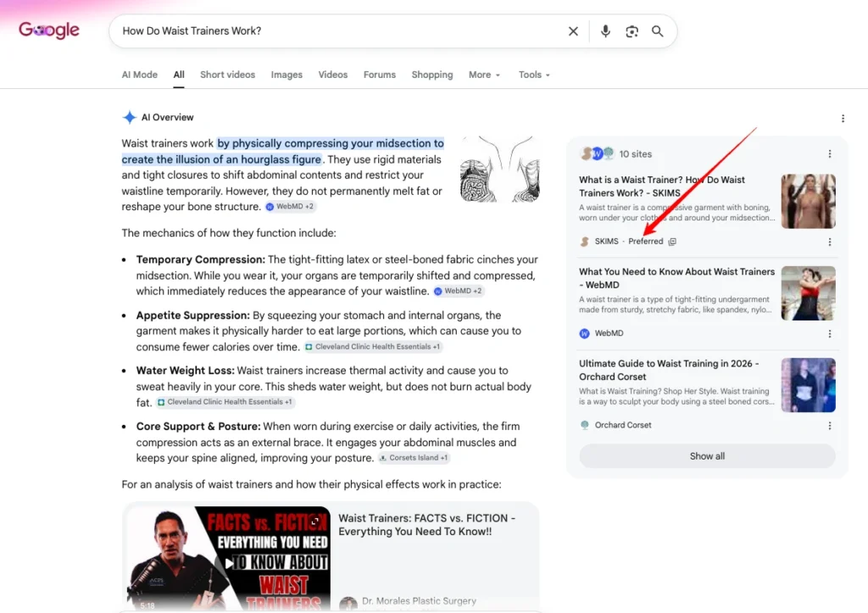Click the Show all button
The width and height of the screenshot is (868, 613).
(x=707, y=456)
